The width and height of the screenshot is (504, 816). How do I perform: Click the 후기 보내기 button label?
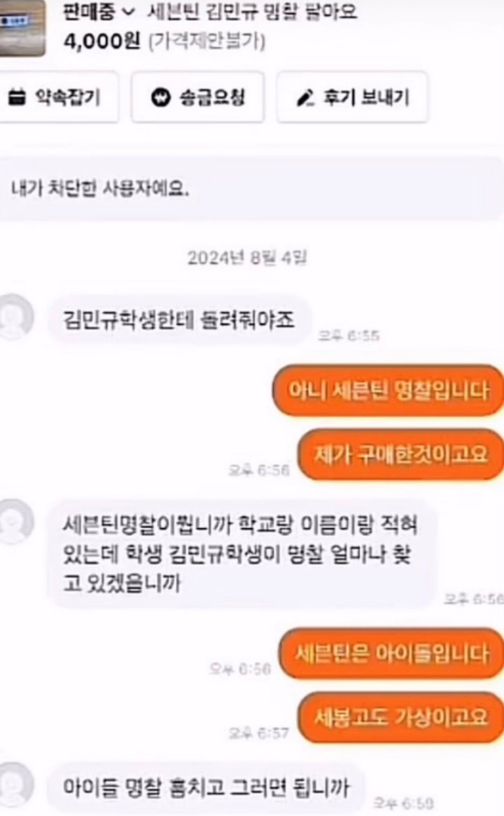point(366,97)
